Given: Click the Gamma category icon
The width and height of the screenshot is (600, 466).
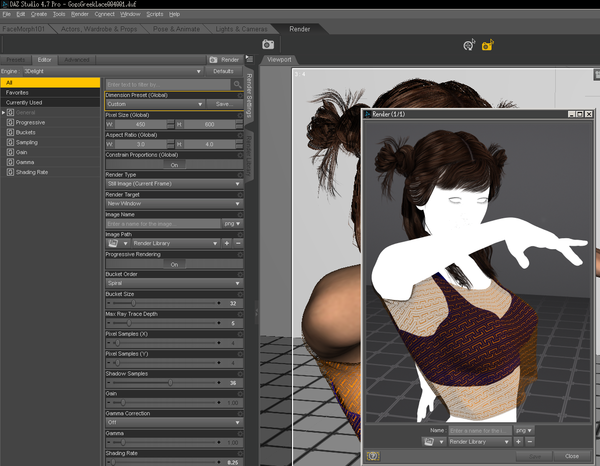Looking at the screenshot, I should tap(10, 162).
